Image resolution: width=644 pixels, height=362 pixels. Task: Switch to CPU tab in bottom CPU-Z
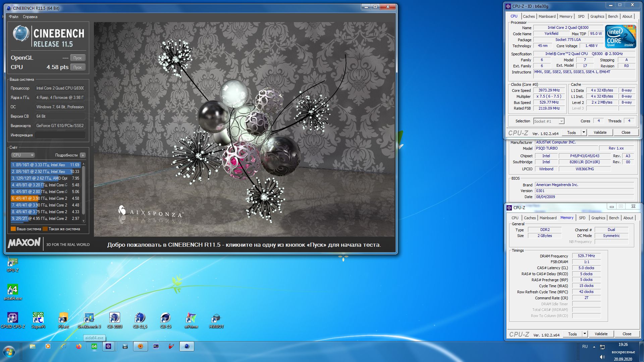click(515, 218)
